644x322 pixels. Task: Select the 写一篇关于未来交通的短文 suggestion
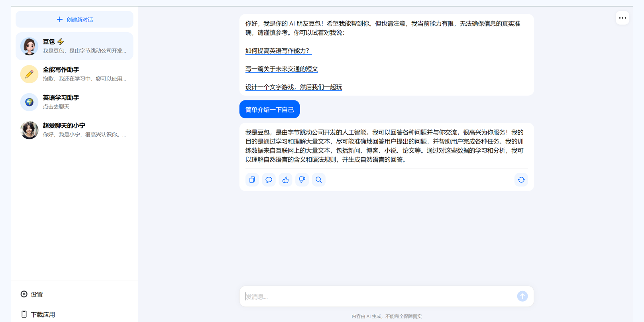281,69
